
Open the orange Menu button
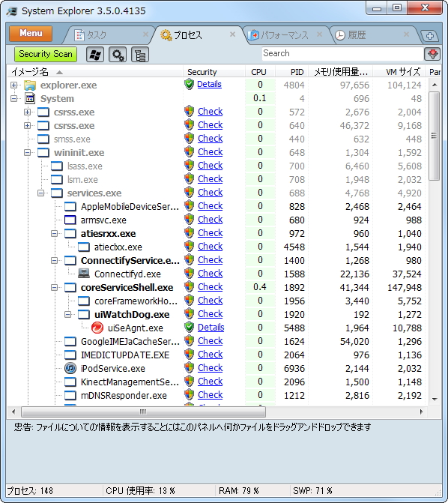click(31, 34)
